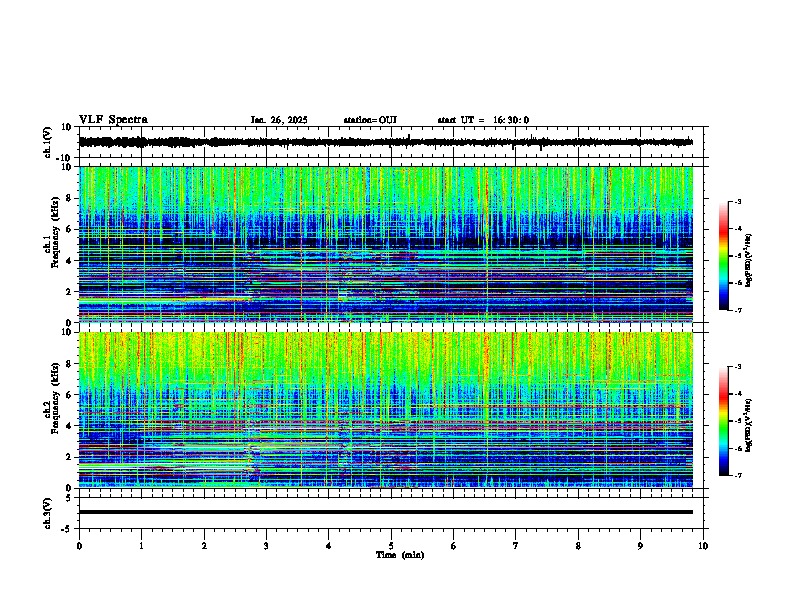This screenshot has height=612, width=792.
Task: Click the time-axis tick label "4"
Action: pos(328,546)
